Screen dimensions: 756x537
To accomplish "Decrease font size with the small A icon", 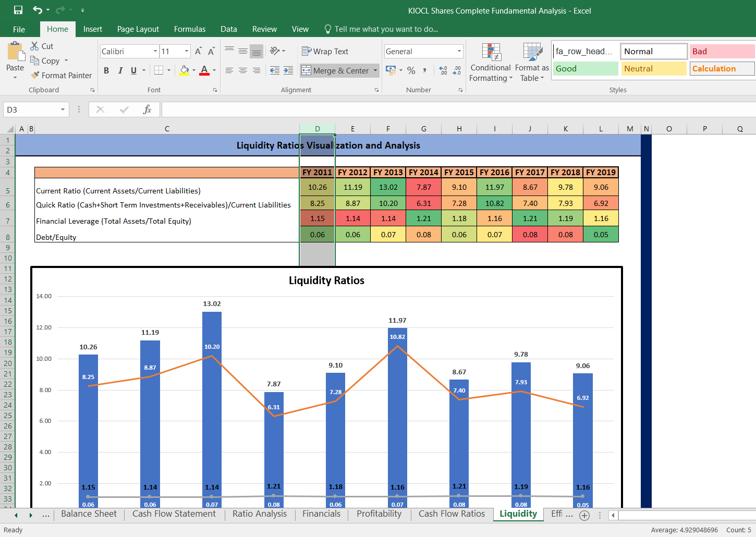I will point(211,51).
